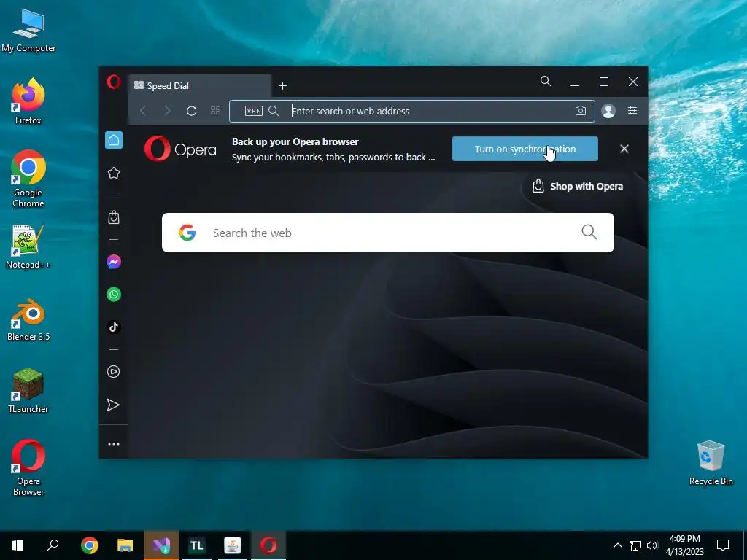Click Turn on synchronization button
This screenshot has height=560, width=747.
coord(525,149)
